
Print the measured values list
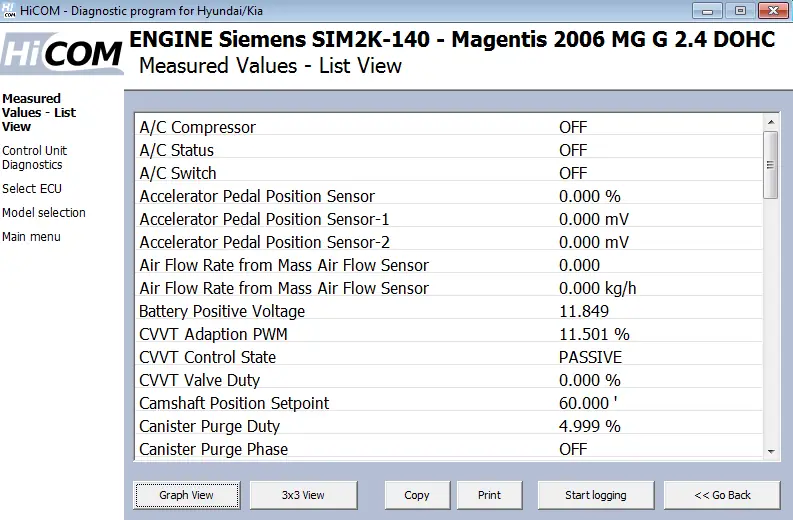click(489, 495)
